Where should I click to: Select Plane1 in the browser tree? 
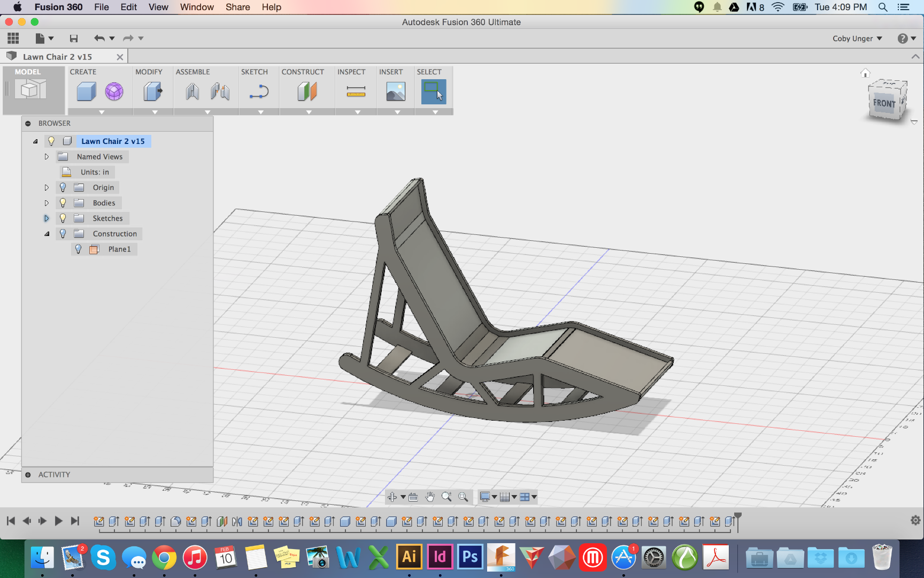pyautogui.click(x=119, y=249)
